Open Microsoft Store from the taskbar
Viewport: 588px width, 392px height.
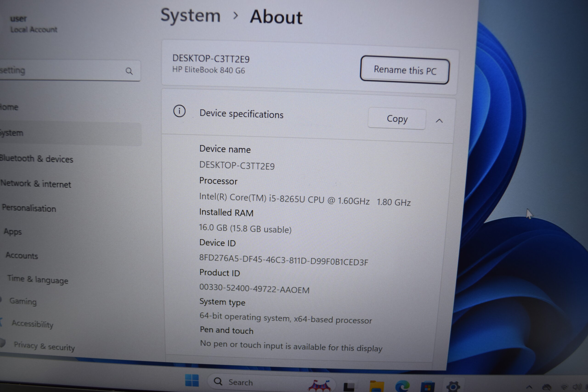(x=428, y=387)
